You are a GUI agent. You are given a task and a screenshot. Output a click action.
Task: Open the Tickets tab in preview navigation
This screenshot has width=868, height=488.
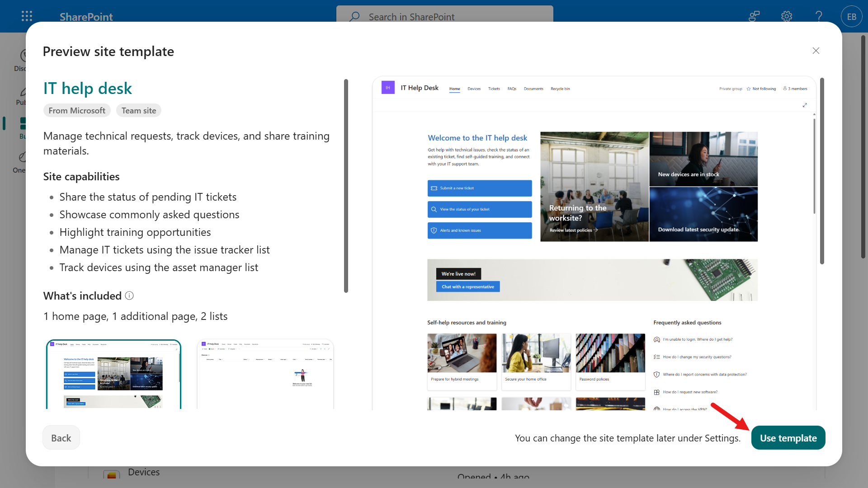(494, 89)
